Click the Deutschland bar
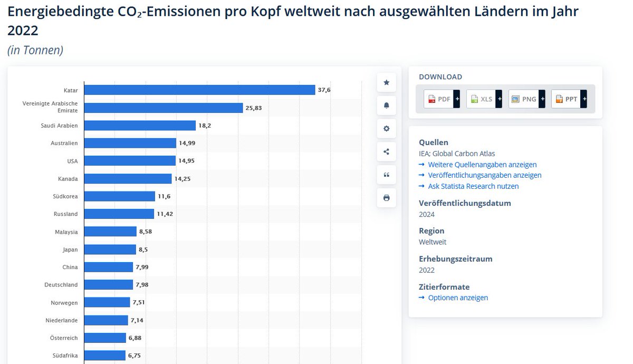Viewport: 633px width, 364px height. click(109, 284)
